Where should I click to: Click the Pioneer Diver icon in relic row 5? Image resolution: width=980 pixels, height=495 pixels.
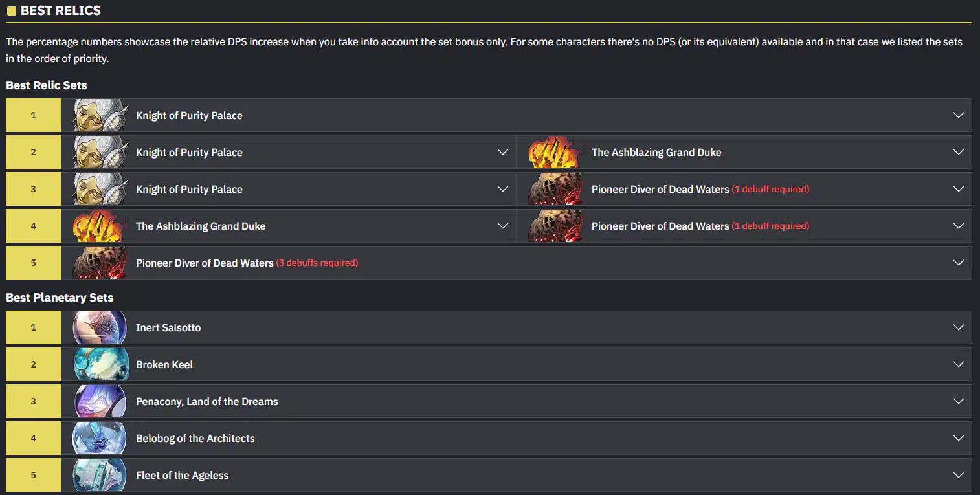tap(99, 263)
